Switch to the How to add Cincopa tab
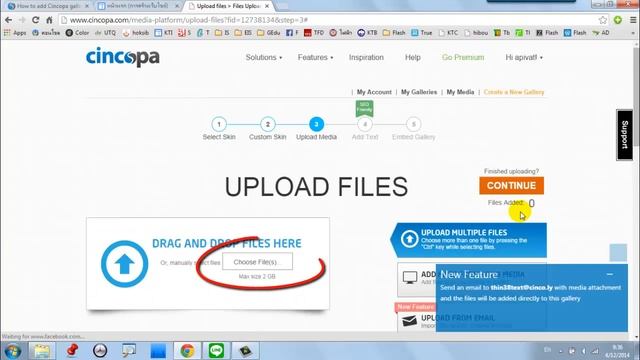 click(48, 6)
